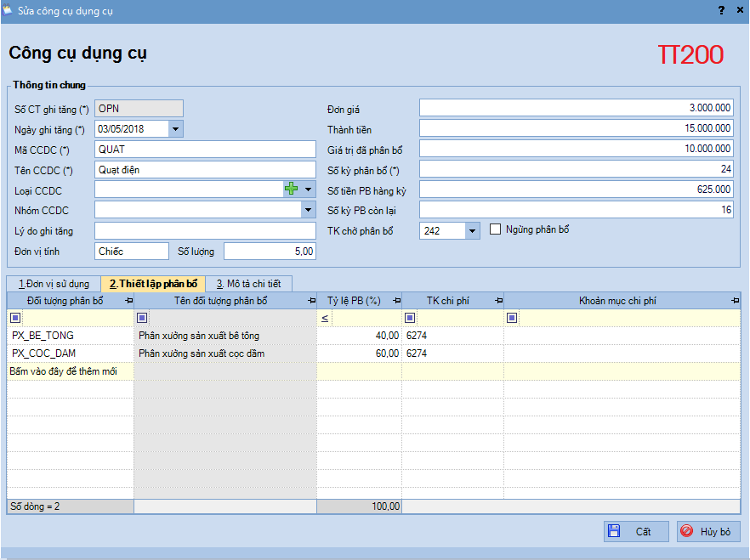Click the help question mark in title bar
The width and height of the screenshot is (750, 560).
click(721, 10)
